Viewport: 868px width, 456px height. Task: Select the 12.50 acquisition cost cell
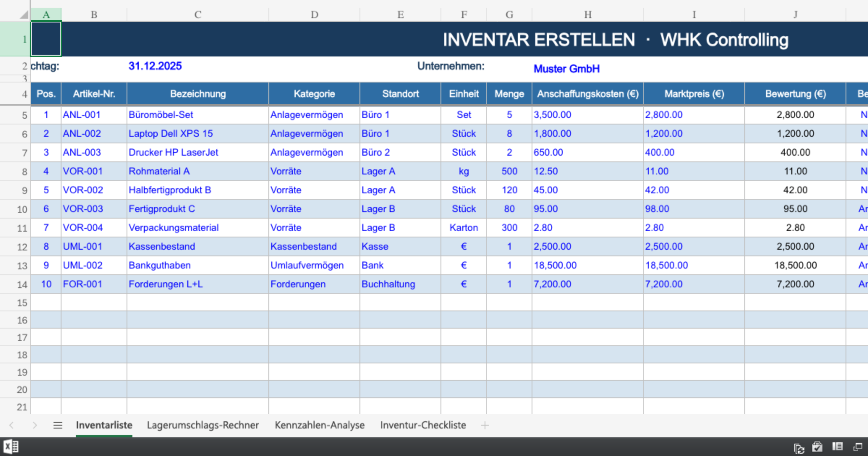[x=588, y=171]
